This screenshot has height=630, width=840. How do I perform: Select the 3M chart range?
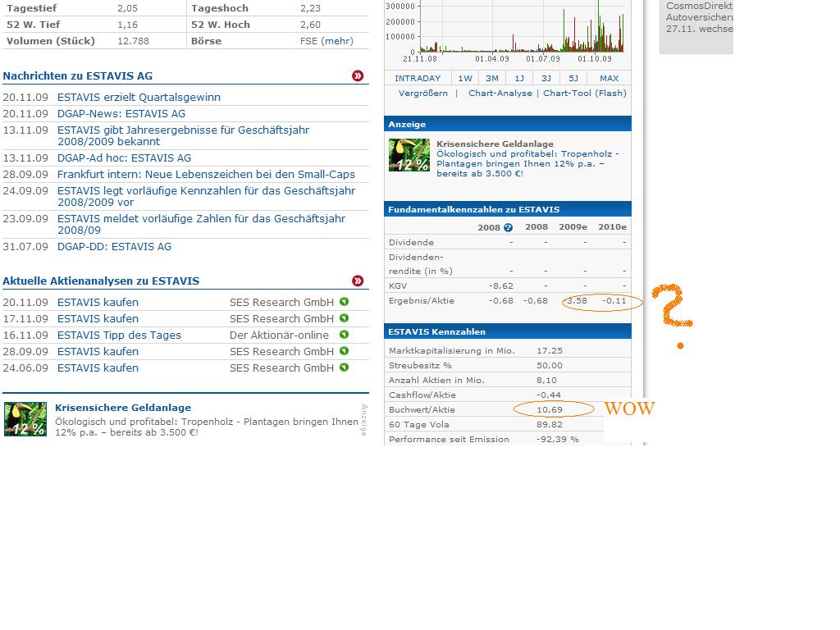pyautogui.click(x=492, y=78)
